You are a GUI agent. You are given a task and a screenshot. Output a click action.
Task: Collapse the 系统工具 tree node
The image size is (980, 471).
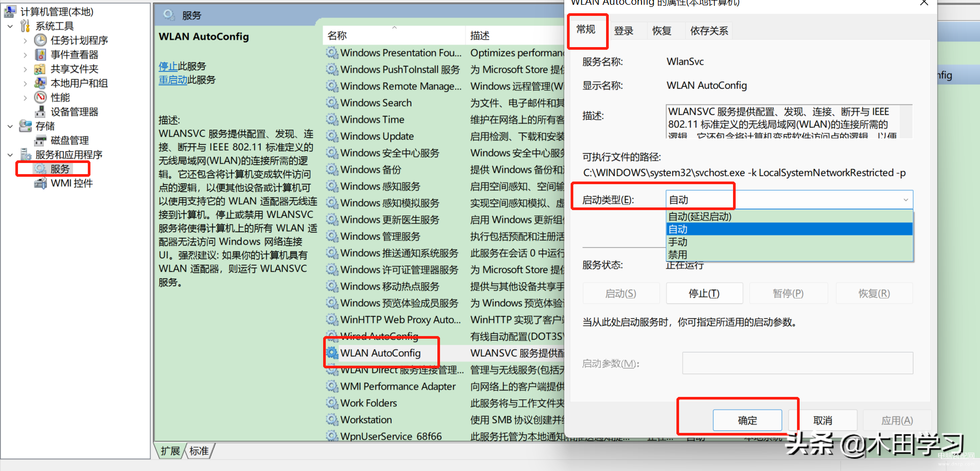[10, 26]
